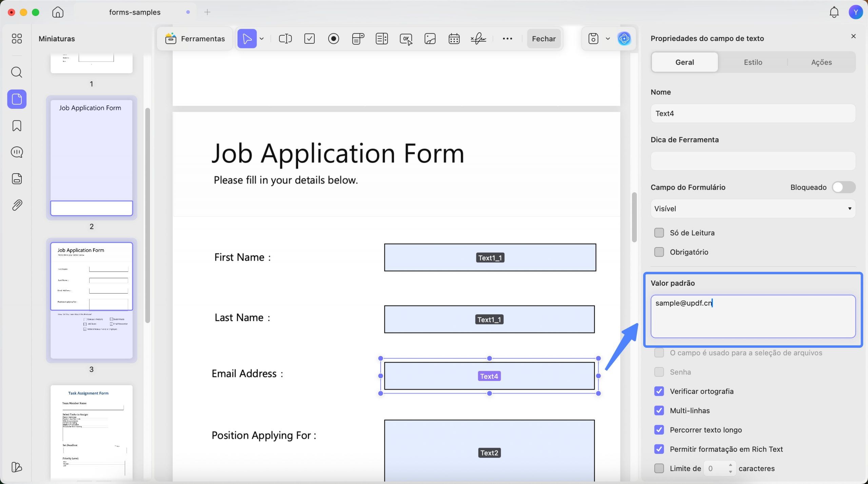Image resolution: width=868 pixels, height=484 pixels.
Task: Choose the radio button field tool
Action: (334, 39)
